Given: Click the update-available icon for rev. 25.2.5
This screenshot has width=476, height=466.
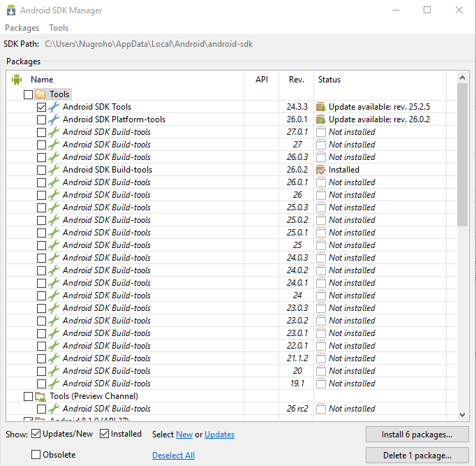Looking at the screenshot, I should (321, 107).
